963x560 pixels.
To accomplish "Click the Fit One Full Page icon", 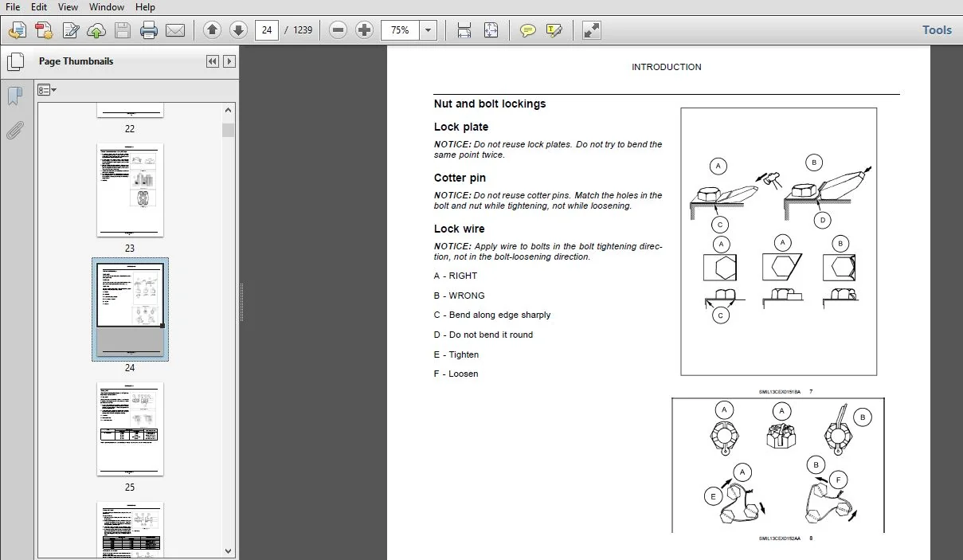I will pos(491,30).
